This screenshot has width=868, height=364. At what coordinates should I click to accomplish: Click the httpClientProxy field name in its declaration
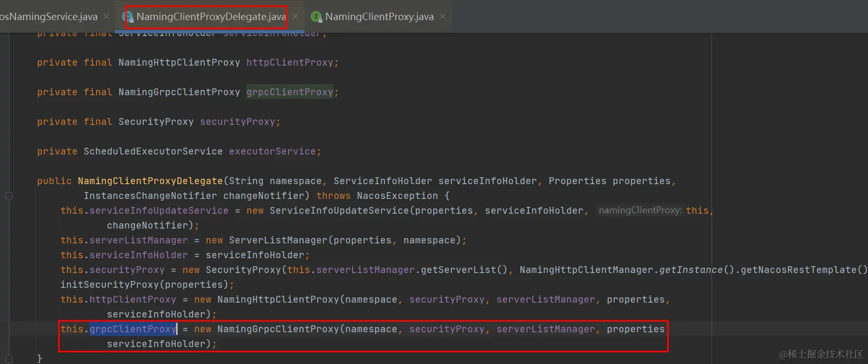point(290,62)
